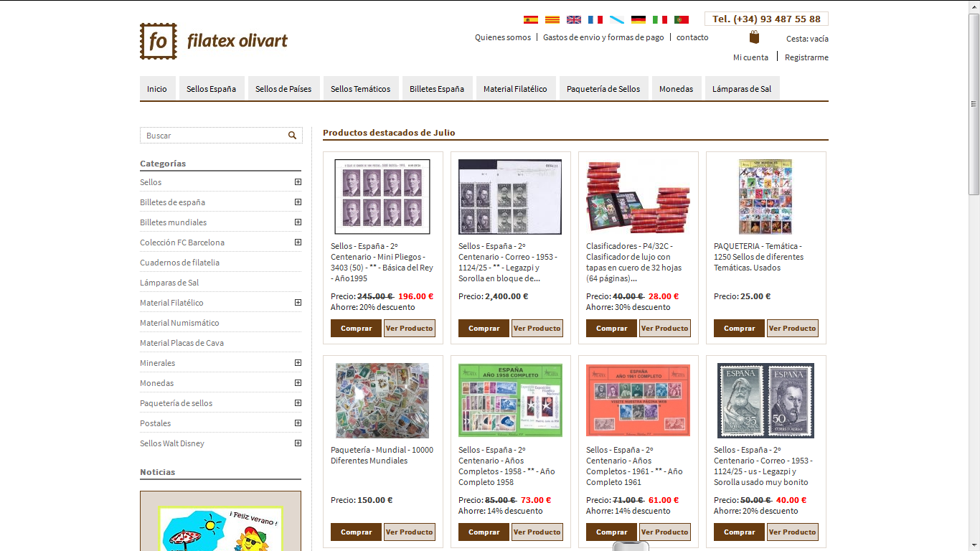Select the British flag language icon

click(573, 19)
